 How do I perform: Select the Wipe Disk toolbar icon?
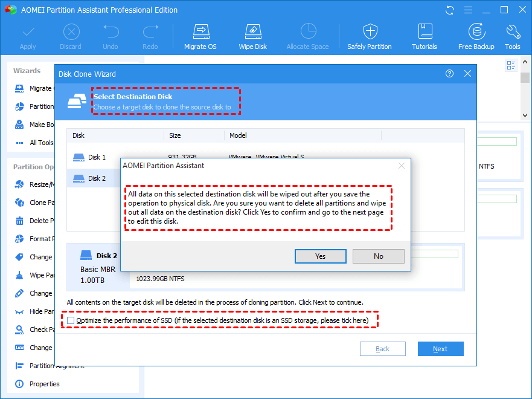pos(253,36)
